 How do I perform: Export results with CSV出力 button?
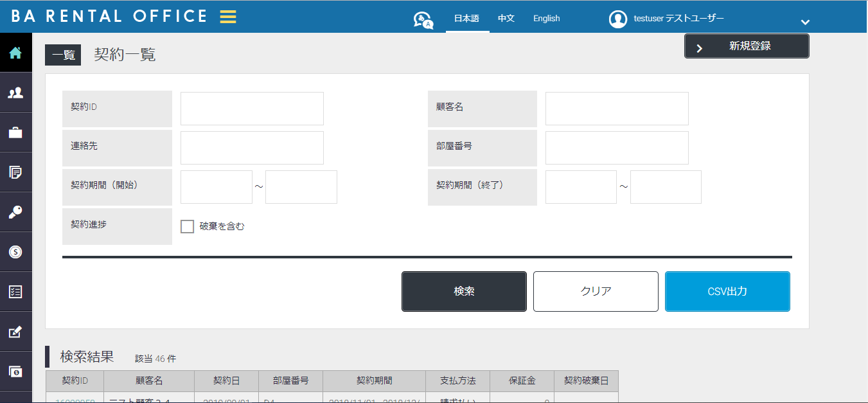[727, 291]
